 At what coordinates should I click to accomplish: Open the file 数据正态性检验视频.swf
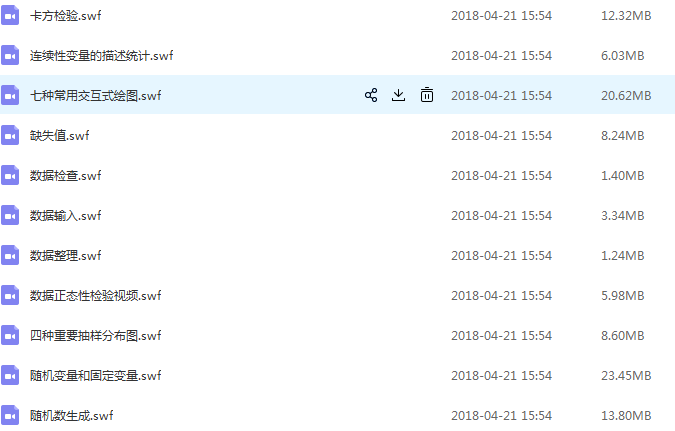tap(96, 295)
